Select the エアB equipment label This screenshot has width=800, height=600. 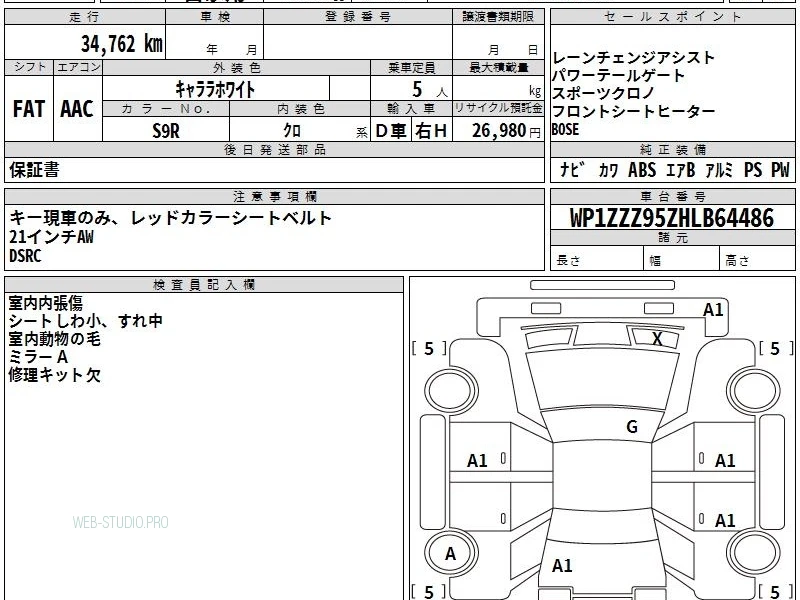click(x=681, y=170)
